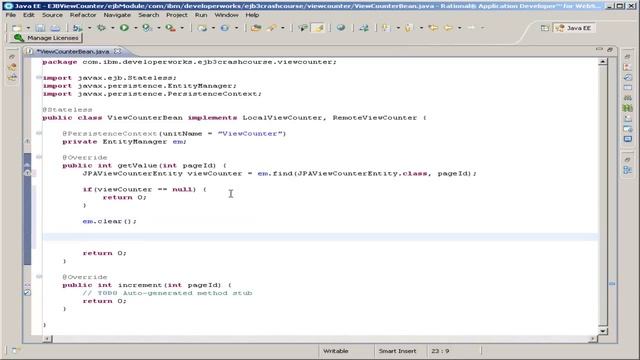Click the TODO Auto-generated method stub comment
The image size is (640, 360).
167,293
